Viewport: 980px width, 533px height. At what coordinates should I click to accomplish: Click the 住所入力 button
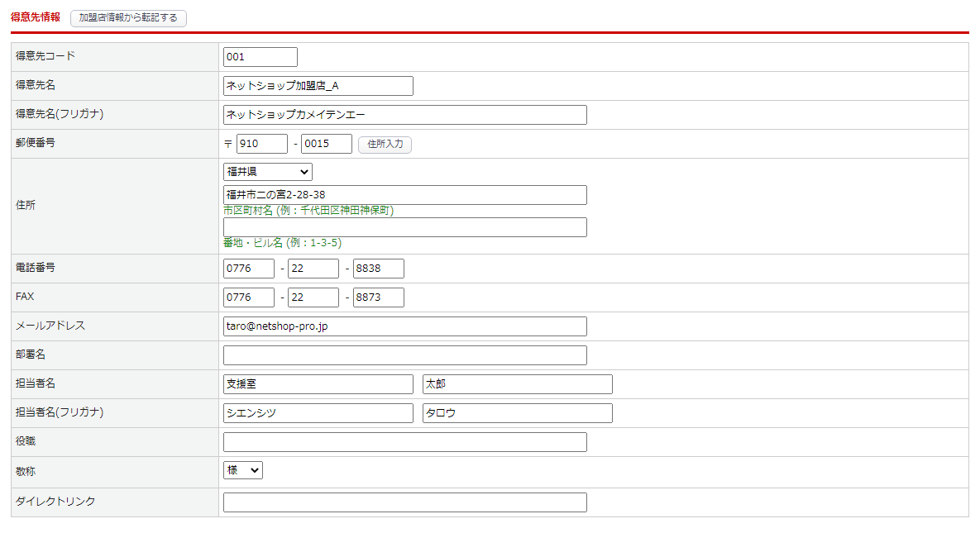(385, 144)
